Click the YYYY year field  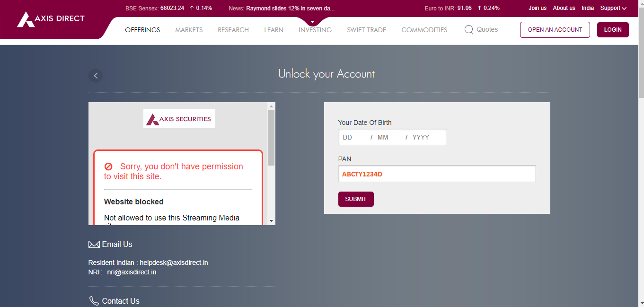tap(426, 137)
